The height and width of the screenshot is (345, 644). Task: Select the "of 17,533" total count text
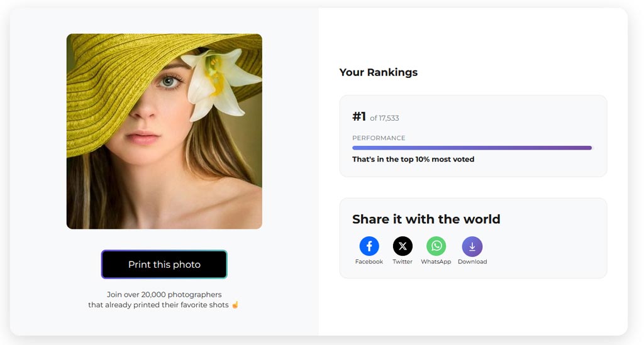[x=384, y=118]
